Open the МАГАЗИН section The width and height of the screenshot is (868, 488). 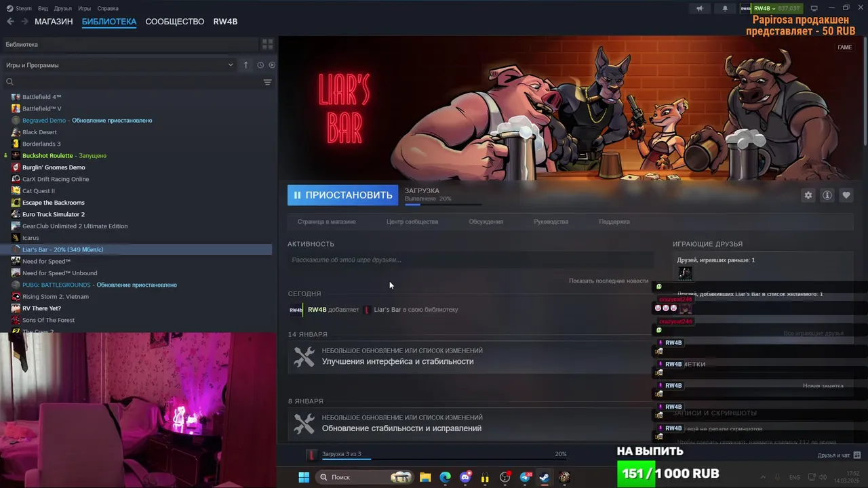tap(54, 22)
